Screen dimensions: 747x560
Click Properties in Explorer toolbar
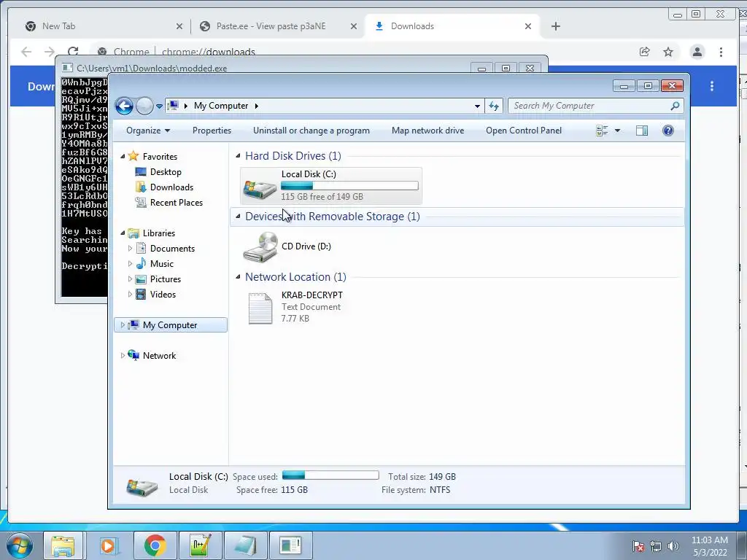pos(212,131)
